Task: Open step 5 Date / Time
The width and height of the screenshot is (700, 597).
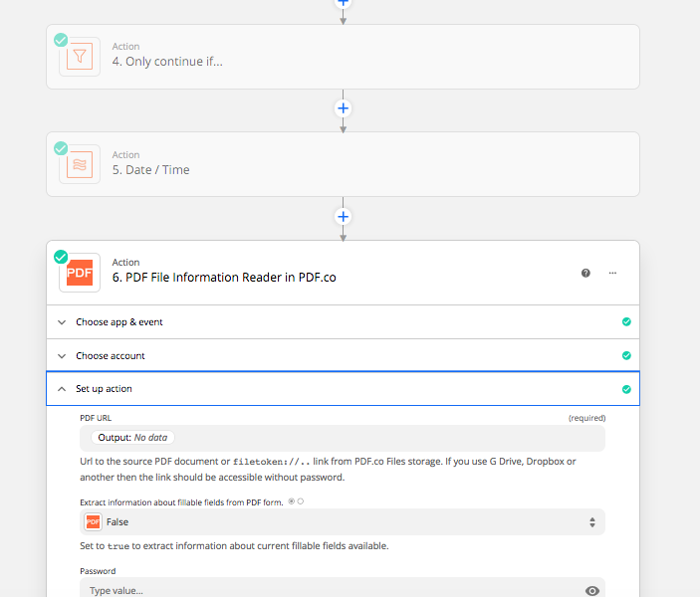Action: (343, 164)
